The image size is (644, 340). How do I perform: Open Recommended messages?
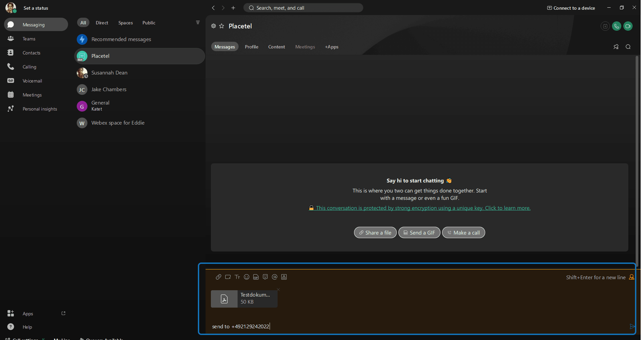click(139, 39)
